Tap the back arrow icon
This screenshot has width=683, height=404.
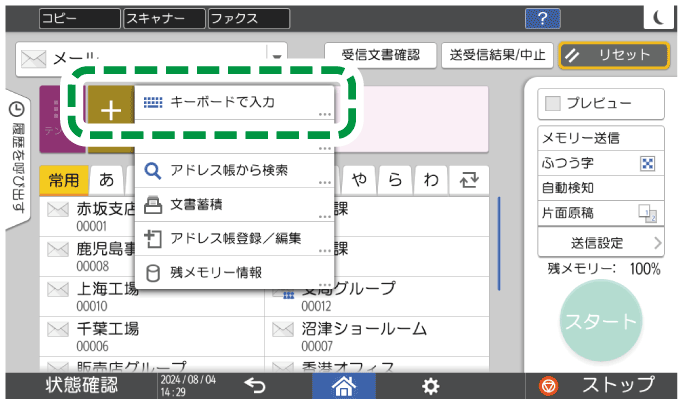(x=255, y=386)
